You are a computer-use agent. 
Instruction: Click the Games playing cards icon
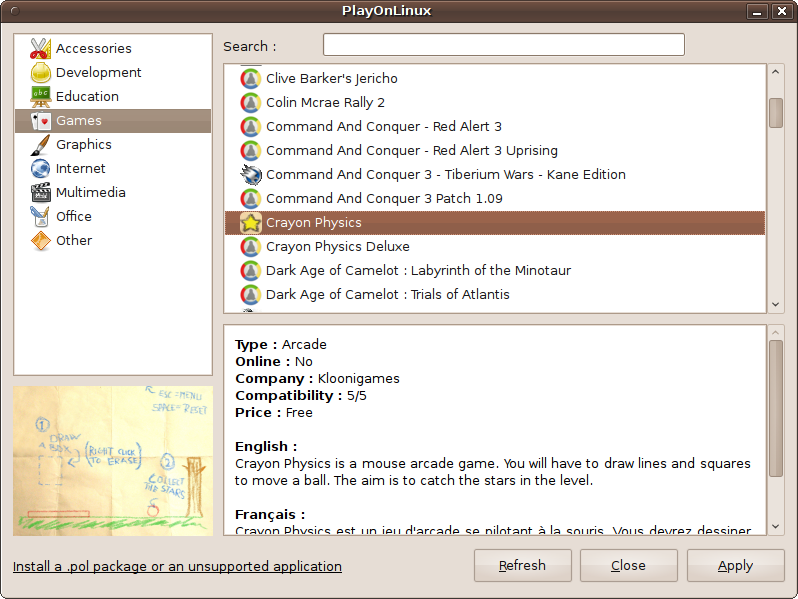pos(40,121)
